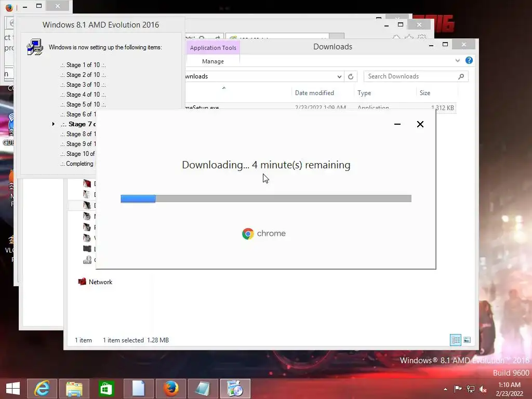Open the address bar history dropdown
Viewport: 532px width, 399px height.
pyautogui.click(x=339, y=77)
